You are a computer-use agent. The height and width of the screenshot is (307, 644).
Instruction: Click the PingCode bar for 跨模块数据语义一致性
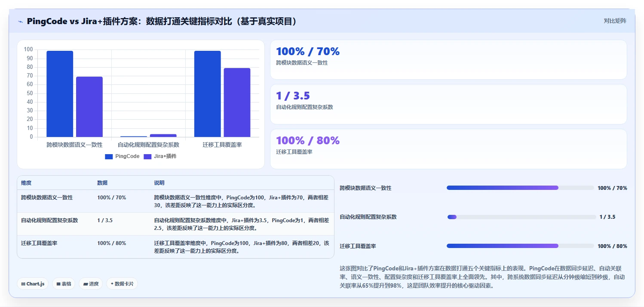pyautogui.click(x=60, y=94)
